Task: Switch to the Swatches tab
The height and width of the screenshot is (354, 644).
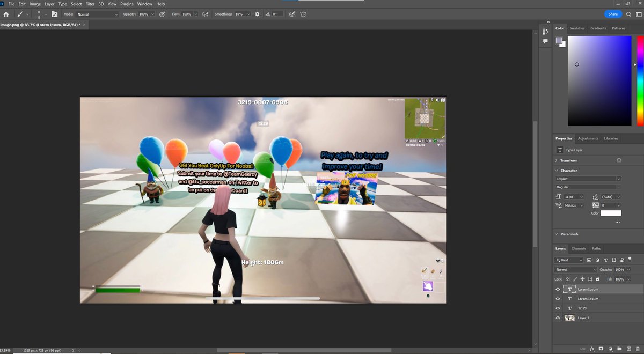Action: (x=577, y=28)
